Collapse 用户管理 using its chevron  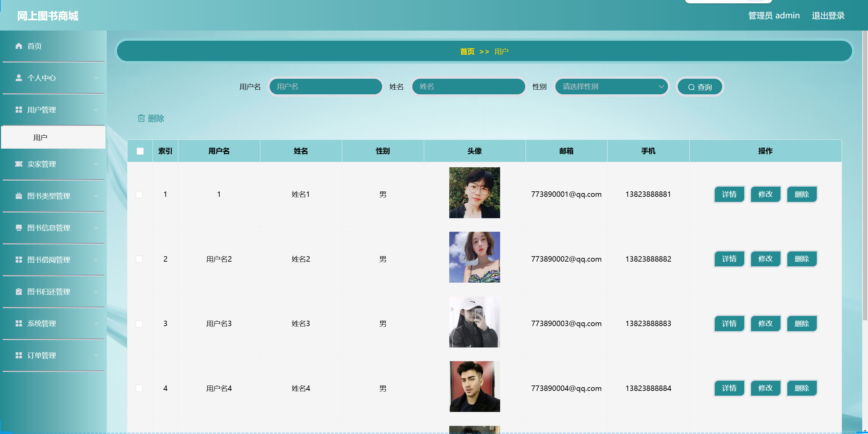96,110
